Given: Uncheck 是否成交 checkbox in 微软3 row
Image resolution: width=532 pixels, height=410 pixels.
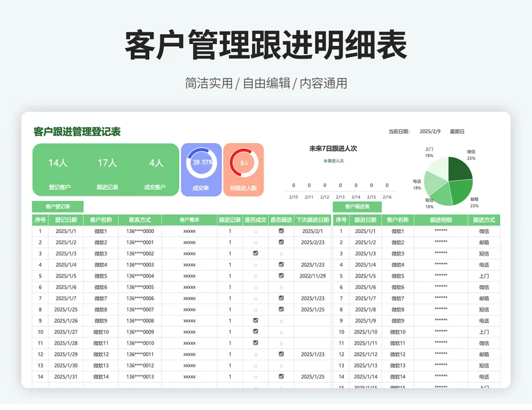Looking at the screenshot, I should (x=255, y=254).
